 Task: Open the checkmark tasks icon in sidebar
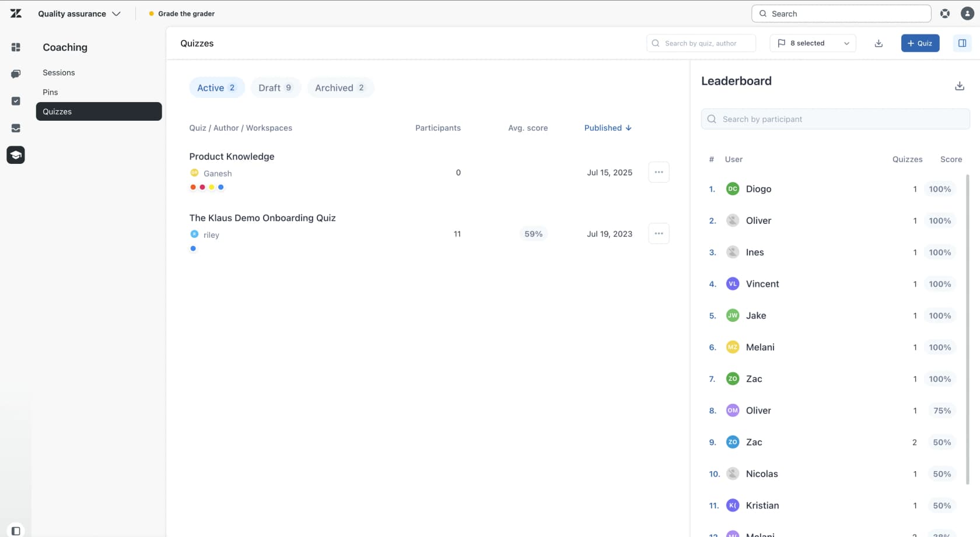[16, 101]
